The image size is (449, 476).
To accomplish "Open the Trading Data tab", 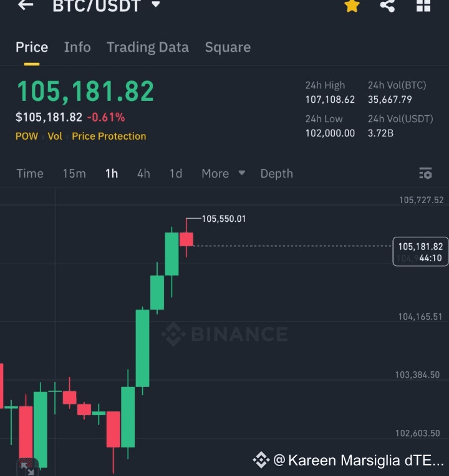I will pos(148,47).
